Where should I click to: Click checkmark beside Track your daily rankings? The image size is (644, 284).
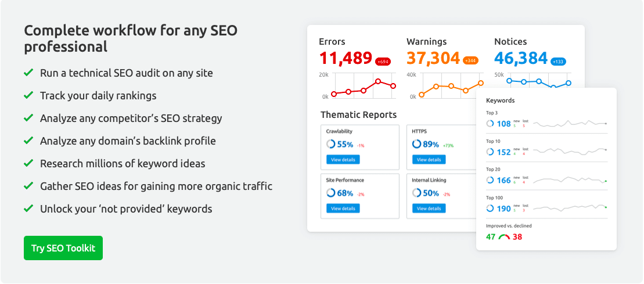(28, 95)
